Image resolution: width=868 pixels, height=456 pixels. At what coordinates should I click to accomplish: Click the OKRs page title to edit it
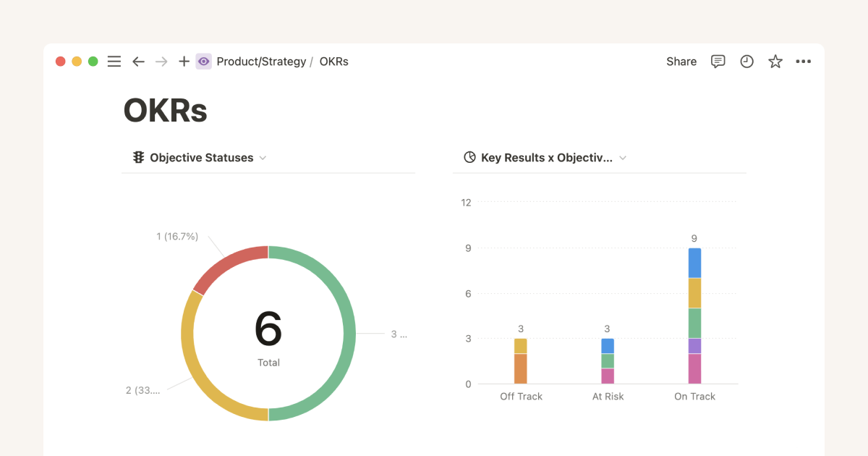(165, 110)
